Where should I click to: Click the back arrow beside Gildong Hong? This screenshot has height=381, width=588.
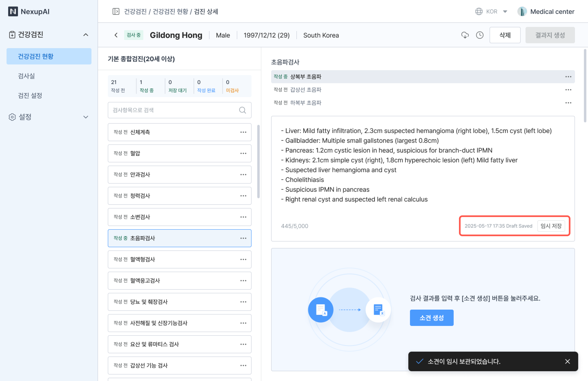(x=116, y=35)
